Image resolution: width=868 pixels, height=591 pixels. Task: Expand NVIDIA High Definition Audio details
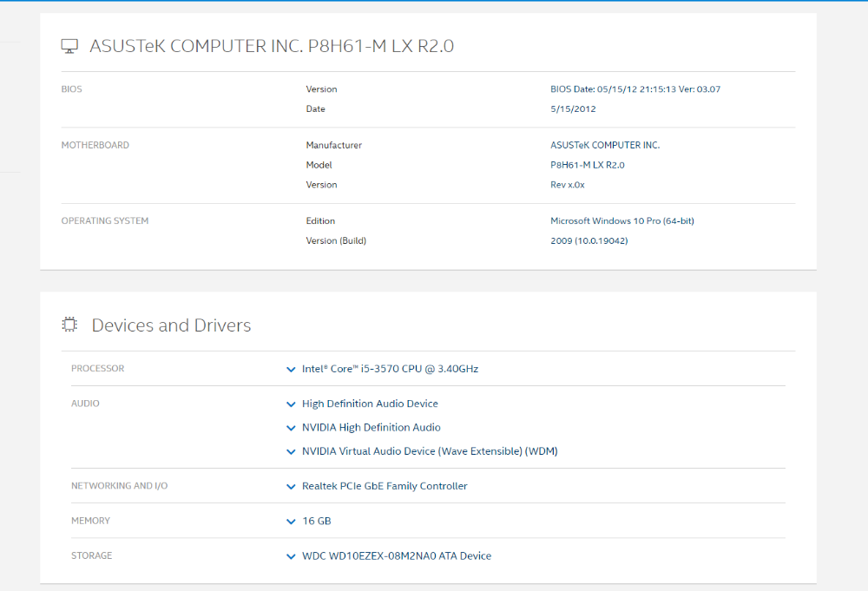(x=291, y=428)
